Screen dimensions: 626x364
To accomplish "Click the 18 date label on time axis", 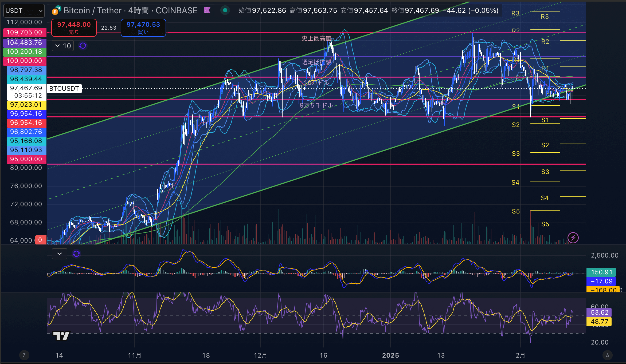I will coord(206,355).
